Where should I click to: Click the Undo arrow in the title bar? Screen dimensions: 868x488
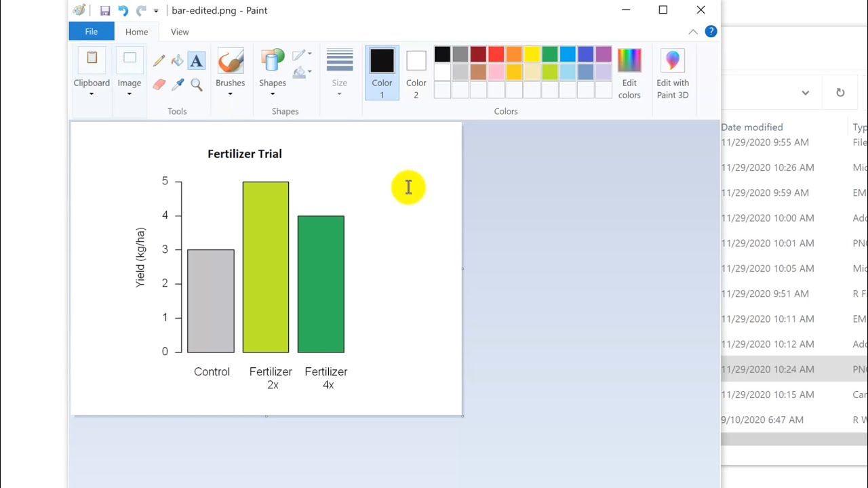pyautogui.click(x=123, y=10)
